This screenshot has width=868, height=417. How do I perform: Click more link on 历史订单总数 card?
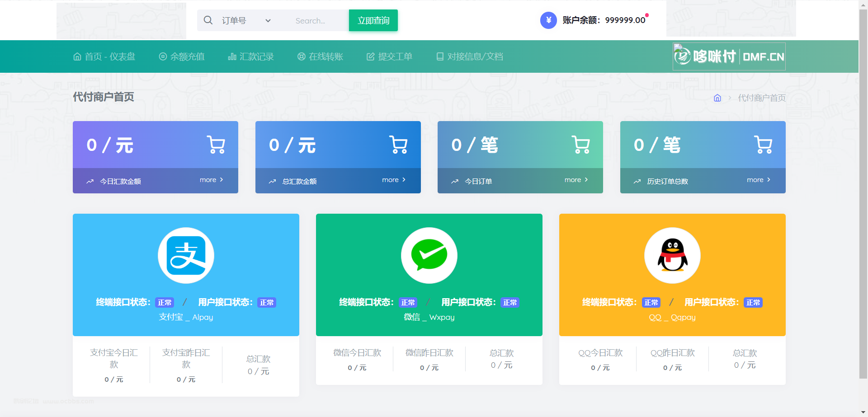759,180
